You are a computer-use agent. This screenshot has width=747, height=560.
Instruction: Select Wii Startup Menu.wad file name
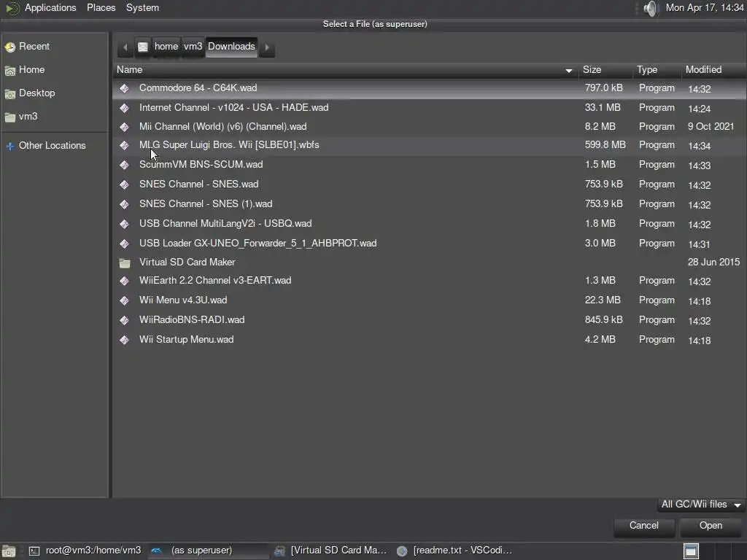[186, 340]
